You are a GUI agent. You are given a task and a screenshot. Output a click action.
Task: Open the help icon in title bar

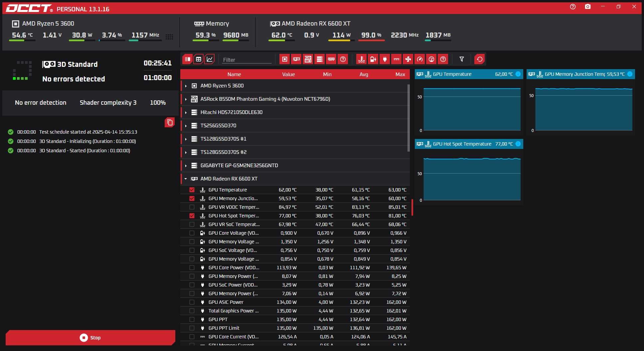(573, 7)
